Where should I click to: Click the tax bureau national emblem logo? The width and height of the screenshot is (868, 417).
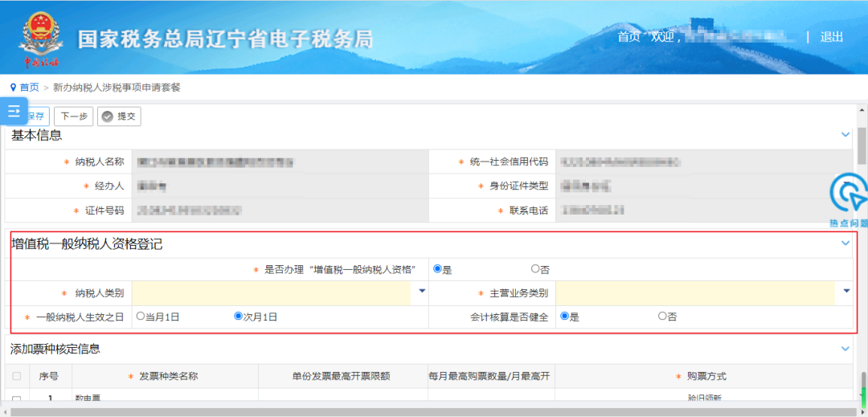click(42, 40)
